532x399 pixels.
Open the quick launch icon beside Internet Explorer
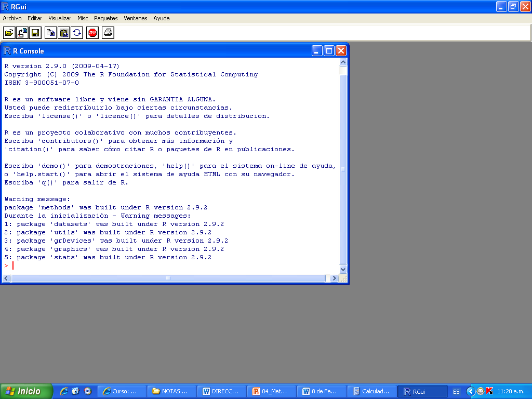tap(76, 391)
